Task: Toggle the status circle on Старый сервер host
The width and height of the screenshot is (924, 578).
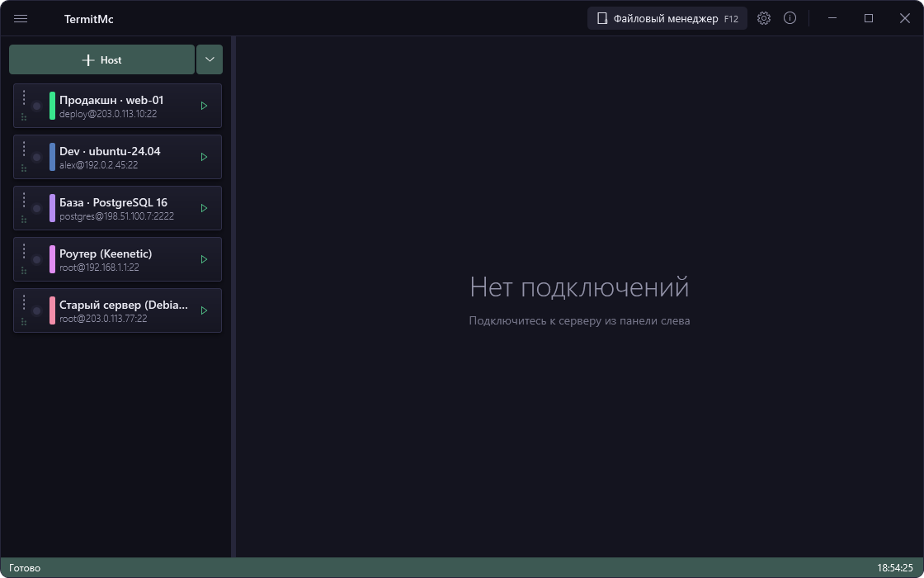Action: tap(36, 310)
